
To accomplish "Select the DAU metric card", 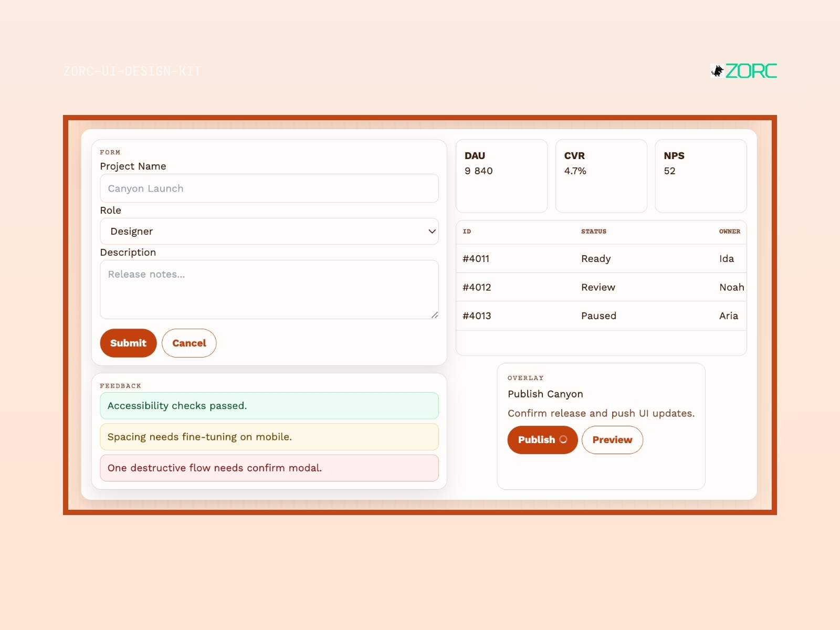I will pyautogui.click(x=502, y=176).
